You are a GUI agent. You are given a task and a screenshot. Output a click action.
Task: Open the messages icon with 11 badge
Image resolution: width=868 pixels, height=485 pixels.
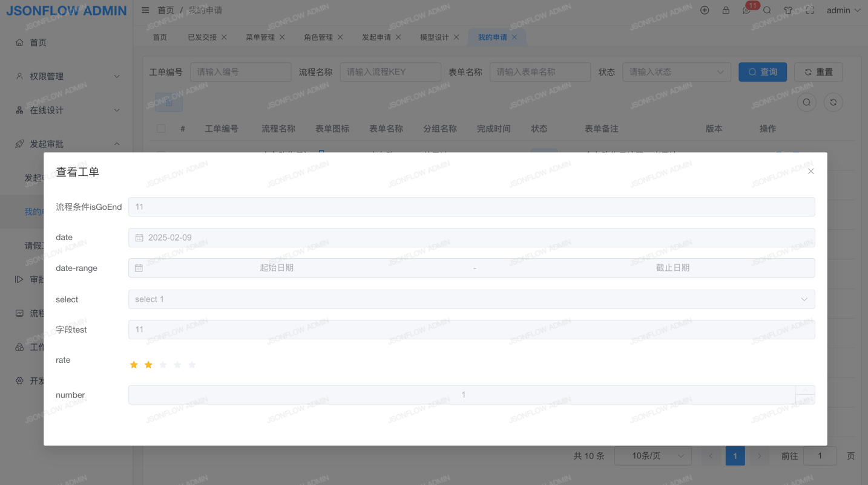click(x=746, y=10)
